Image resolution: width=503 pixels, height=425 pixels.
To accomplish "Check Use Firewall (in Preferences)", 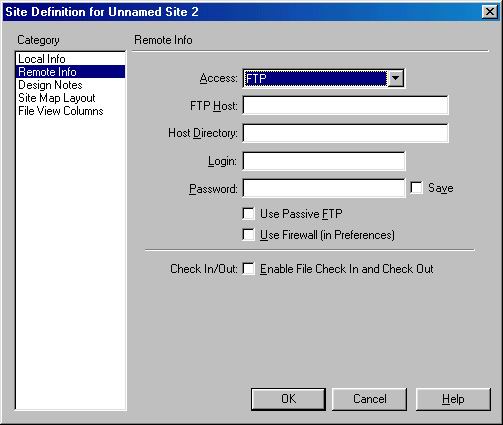I will click(x=249, y=234).
